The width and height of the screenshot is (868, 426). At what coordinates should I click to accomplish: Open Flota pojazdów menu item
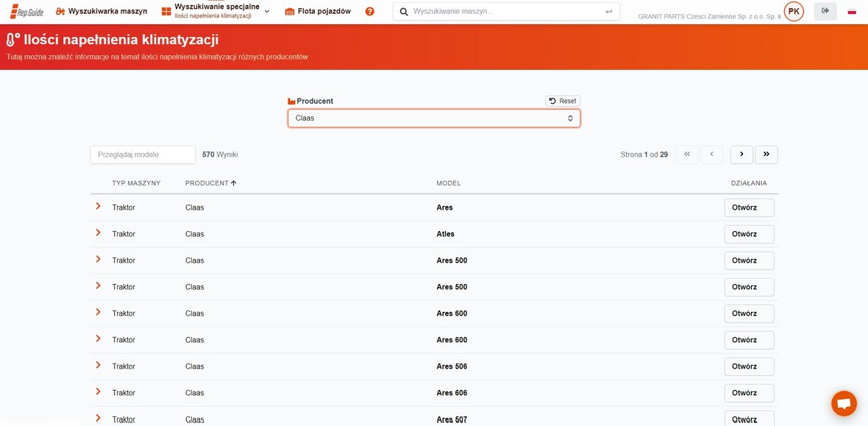(x=319, y=12)
